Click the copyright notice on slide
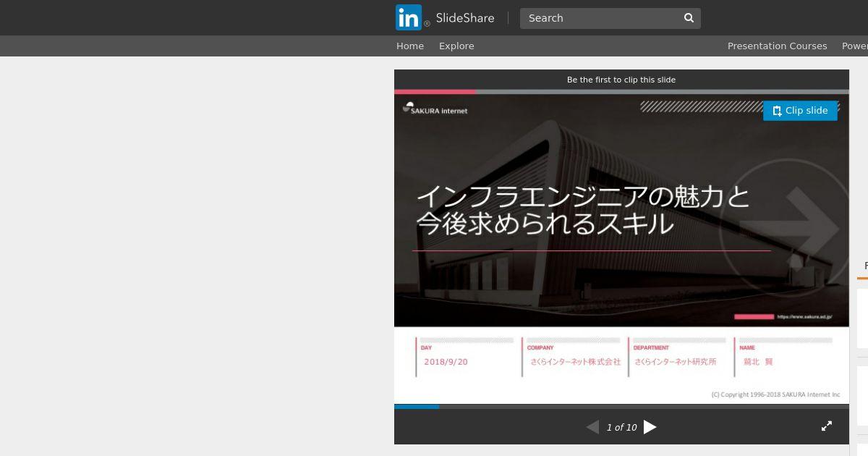Screen dimensions: 868x456 click(x=775, y=394)
